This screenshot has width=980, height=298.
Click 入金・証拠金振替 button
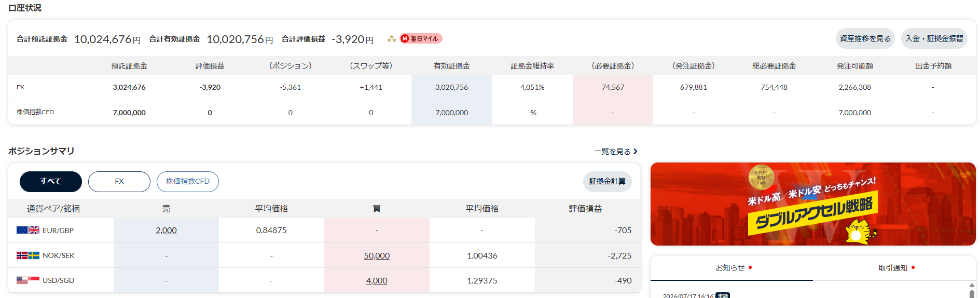[934, 38]
